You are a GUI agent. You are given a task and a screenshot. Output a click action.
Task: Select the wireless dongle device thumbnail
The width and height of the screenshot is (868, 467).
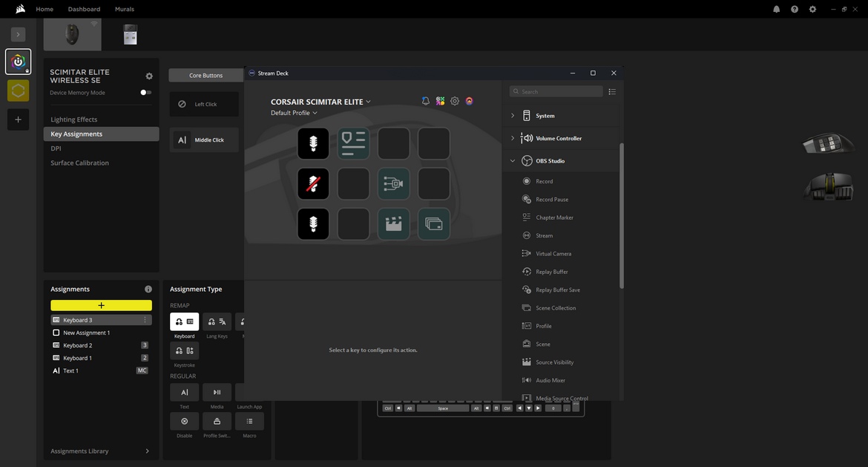tap(130, 34)
